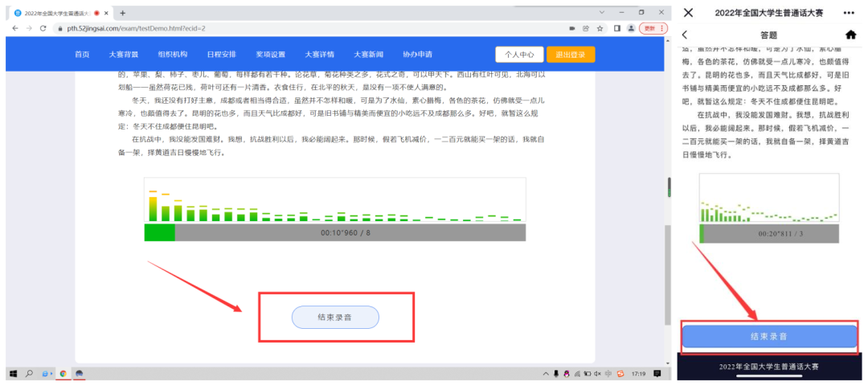Open the 大赛背景 navigation item

[124, 55]
